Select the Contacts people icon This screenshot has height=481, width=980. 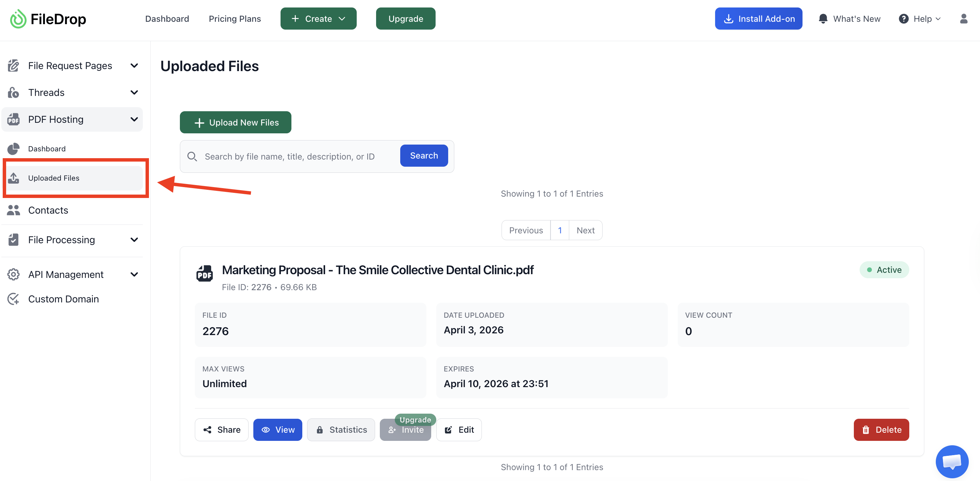(x=13, y=210)
